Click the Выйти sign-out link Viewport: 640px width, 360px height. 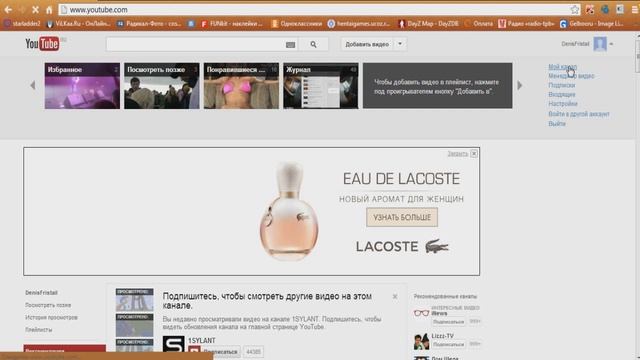click(x=557, y=124)
